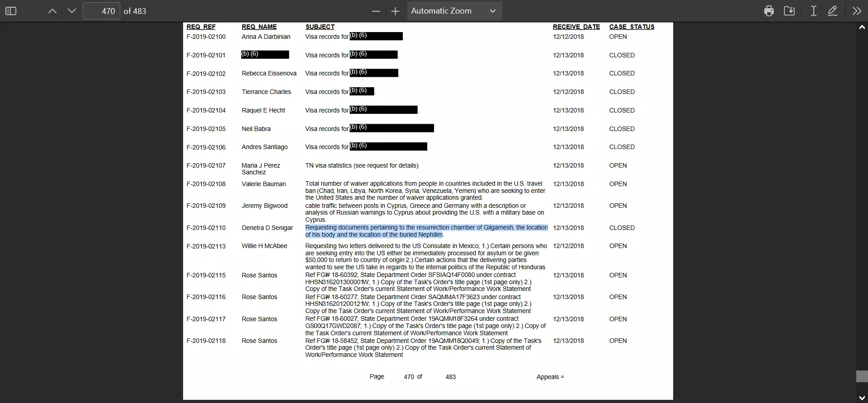Click the scrollbar up arrow
Screen dimensions: 868x403
(862, 27)
